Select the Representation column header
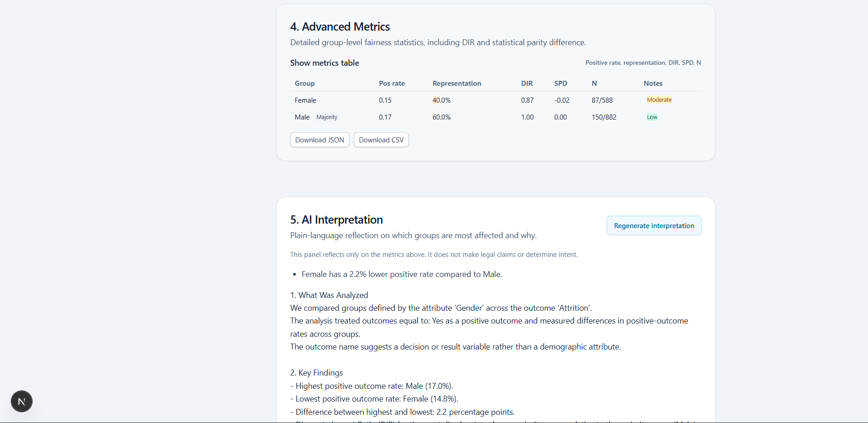The width and height of the screenshot is (868, 423). tap(457, 84)
